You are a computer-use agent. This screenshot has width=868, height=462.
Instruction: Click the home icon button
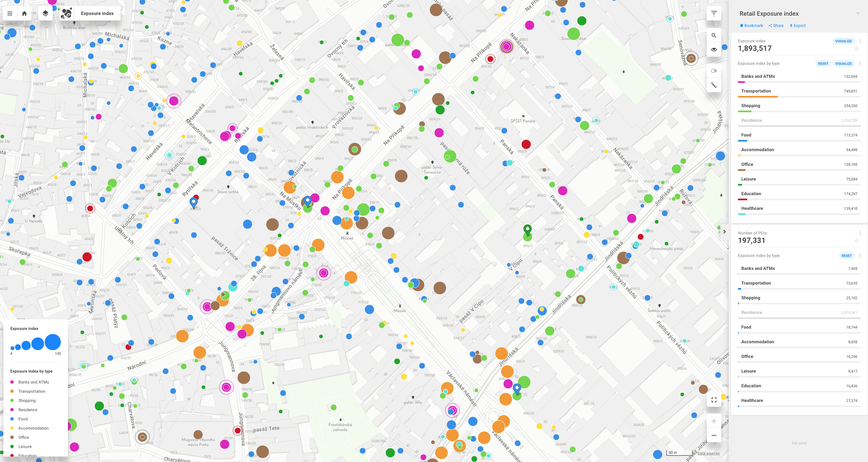pyautogui.click(x=24, y=14)
